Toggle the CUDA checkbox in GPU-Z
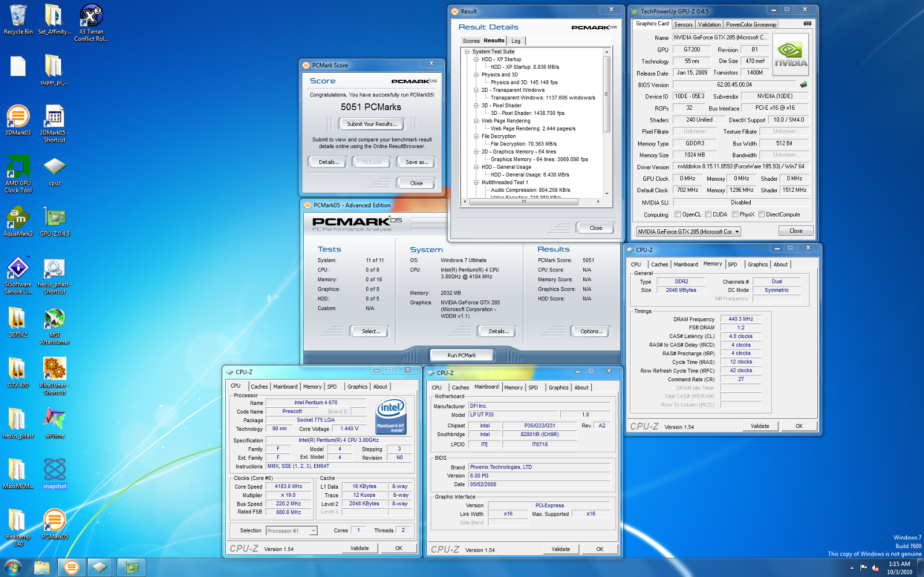Screen dimensions: 924x577 [708, 214]
